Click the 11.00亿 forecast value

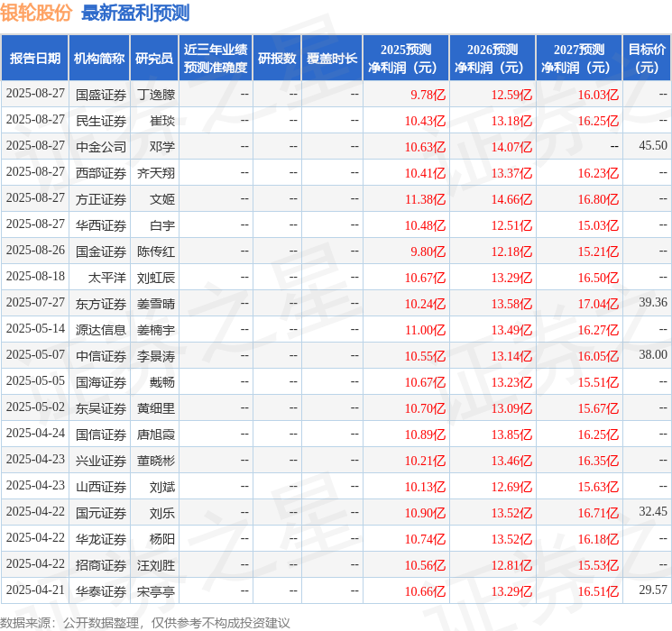tap(425, 330)
